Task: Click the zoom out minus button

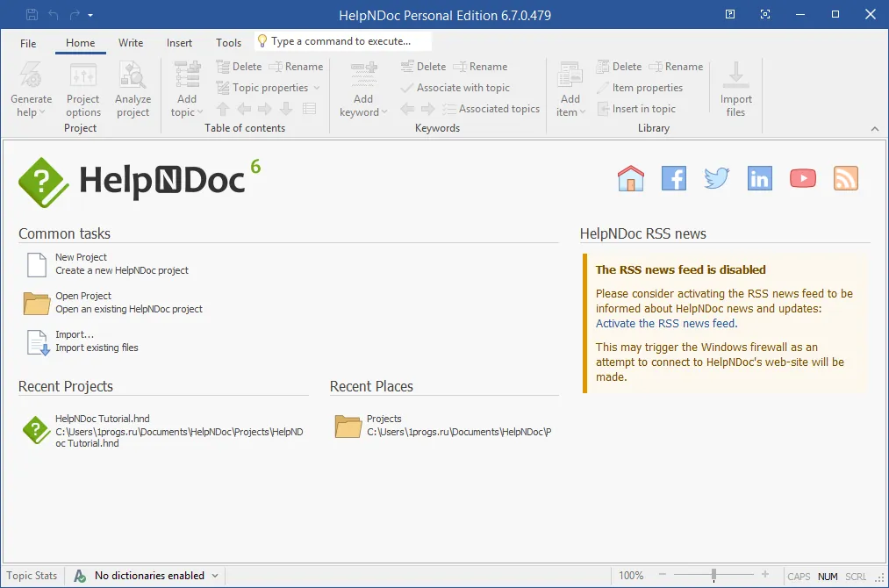Action: (663, 575)
